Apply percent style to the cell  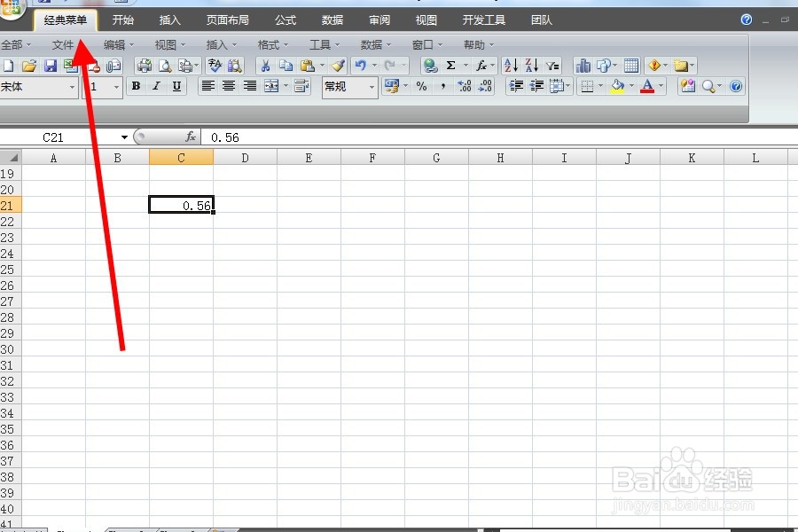[x=421, y=87]
